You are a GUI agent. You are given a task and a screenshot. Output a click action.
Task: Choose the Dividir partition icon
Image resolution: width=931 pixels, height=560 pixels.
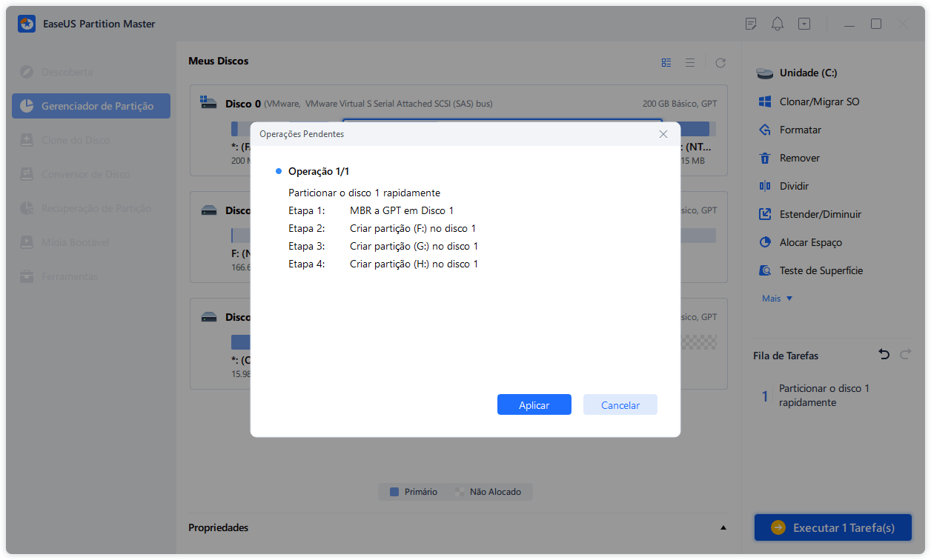pos(765,186)
